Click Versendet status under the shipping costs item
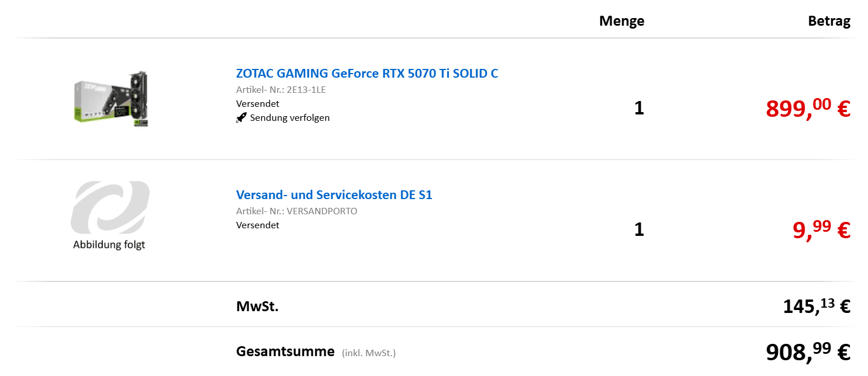Viewport: 868px width, 376px height. pos(257,225)
